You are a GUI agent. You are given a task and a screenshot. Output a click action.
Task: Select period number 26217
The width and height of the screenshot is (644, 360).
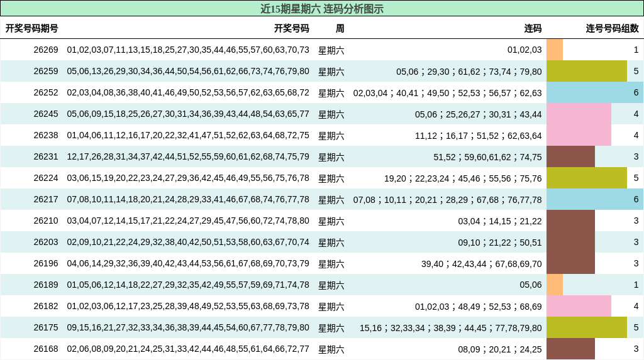(x=46, y=199)
